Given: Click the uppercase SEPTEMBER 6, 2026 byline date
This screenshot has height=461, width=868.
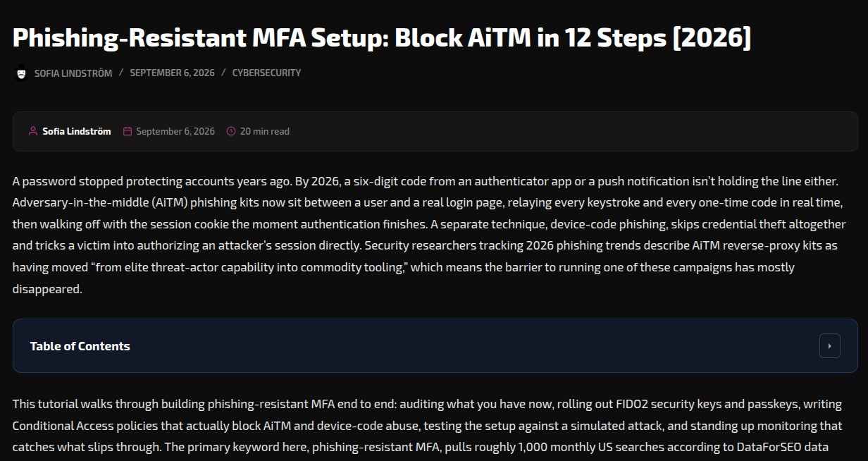Looking at the screenshot, I should pos(172,73).
